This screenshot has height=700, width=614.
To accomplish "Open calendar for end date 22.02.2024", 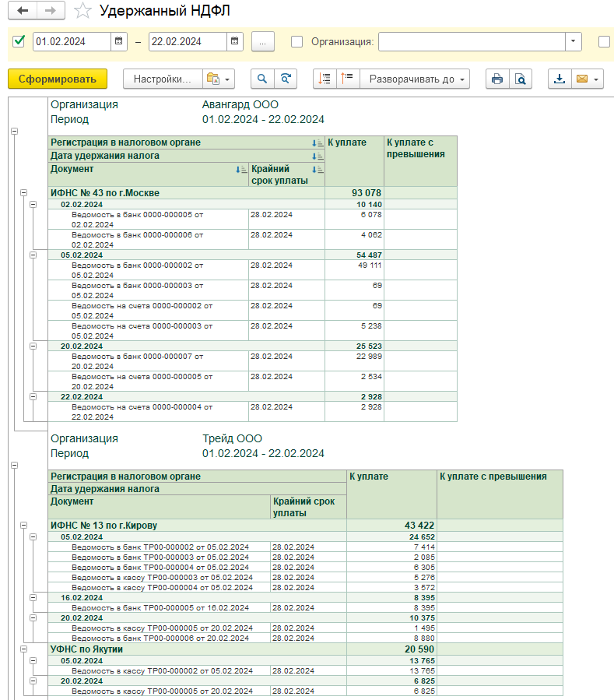I will tap(235, 41).
